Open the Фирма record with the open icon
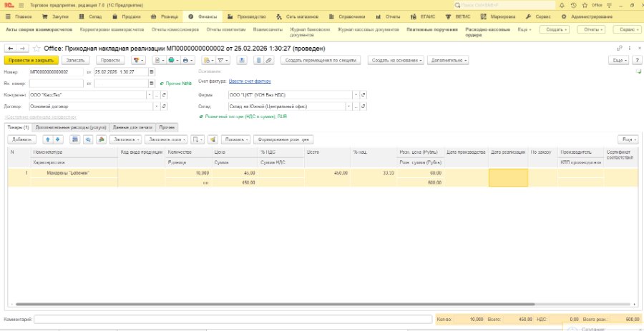Image resolution: width=644 pixels, height=331 pixels. tap(363, 95)
